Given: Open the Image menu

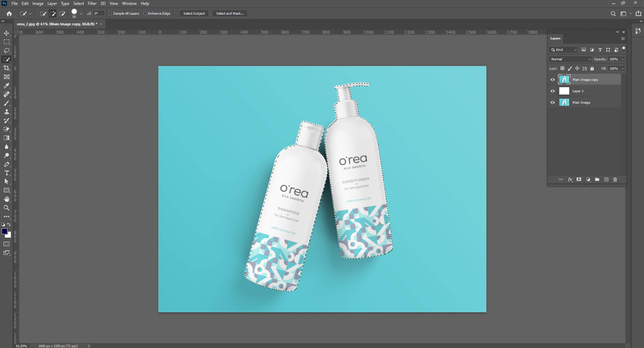Looking at the screenshot, I should tap(38, 3).
